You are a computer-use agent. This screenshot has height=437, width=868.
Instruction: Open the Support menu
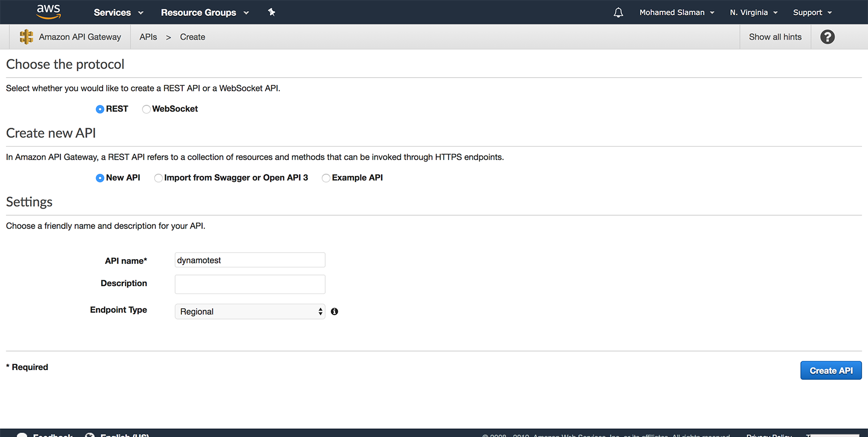click(812, 12)
